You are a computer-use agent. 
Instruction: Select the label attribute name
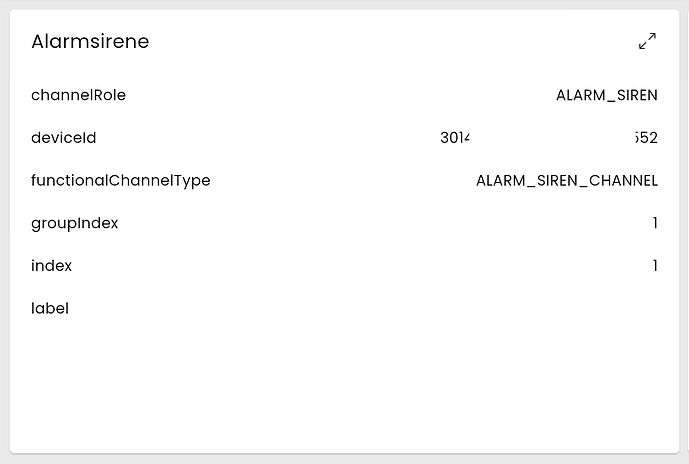point(50,309)
